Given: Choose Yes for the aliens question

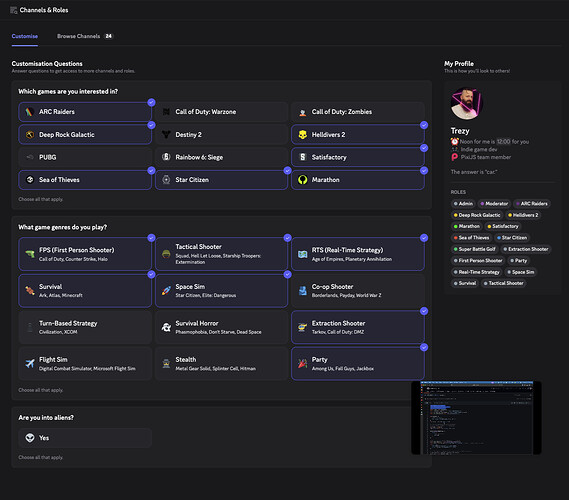Looking at the screenshot, I should (85, 438).
